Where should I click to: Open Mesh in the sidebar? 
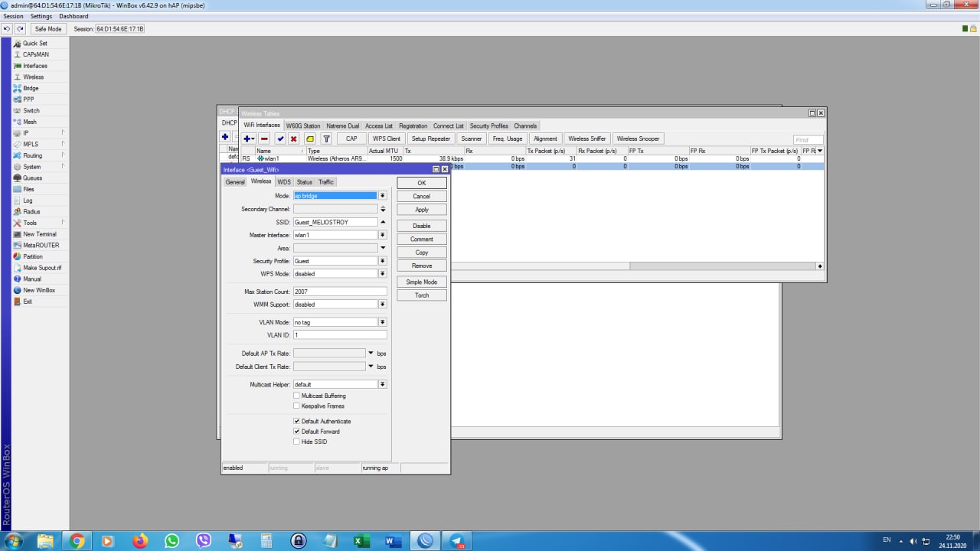pos(29,122)
